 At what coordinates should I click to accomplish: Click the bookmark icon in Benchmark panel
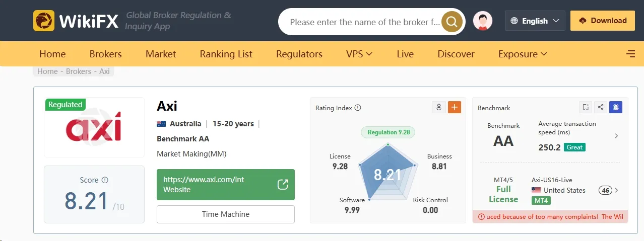point(586,107)
